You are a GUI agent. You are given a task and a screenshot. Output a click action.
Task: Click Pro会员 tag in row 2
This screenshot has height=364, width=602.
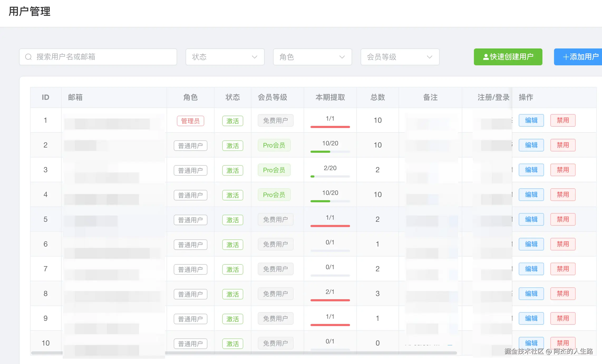coord(274,145)
